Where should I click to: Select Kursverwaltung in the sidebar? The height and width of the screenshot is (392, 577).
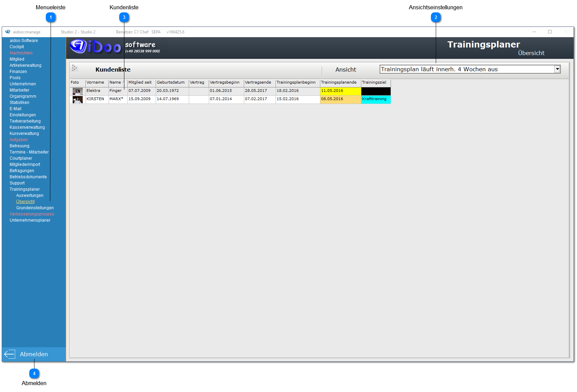click(24, 134)
